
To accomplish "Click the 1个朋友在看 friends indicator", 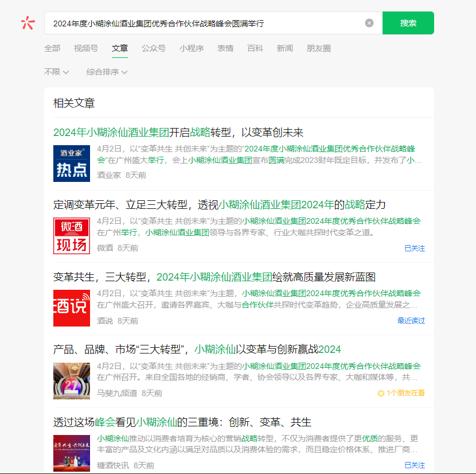I will coord(401,393).
